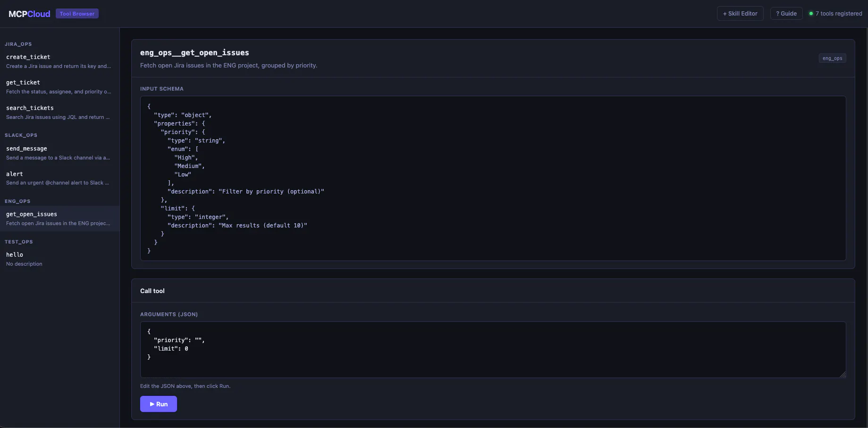Click the eng_ops__get_open_issues title
Image resolution: width=868 pixels, height=428 pixels.
(194, 53)
